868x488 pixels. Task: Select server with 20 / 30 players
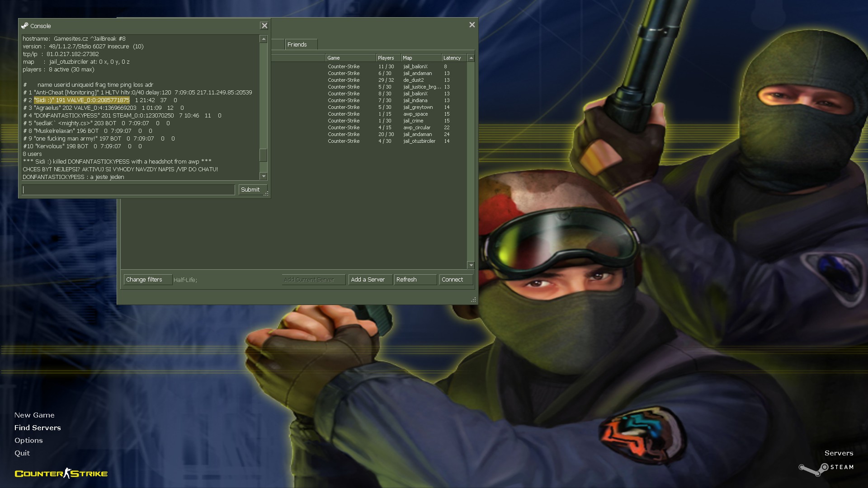click(368, 134)
